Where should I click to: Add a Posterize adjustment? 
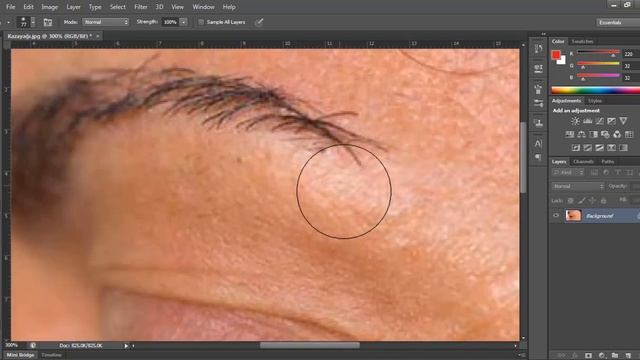[587, 148]
